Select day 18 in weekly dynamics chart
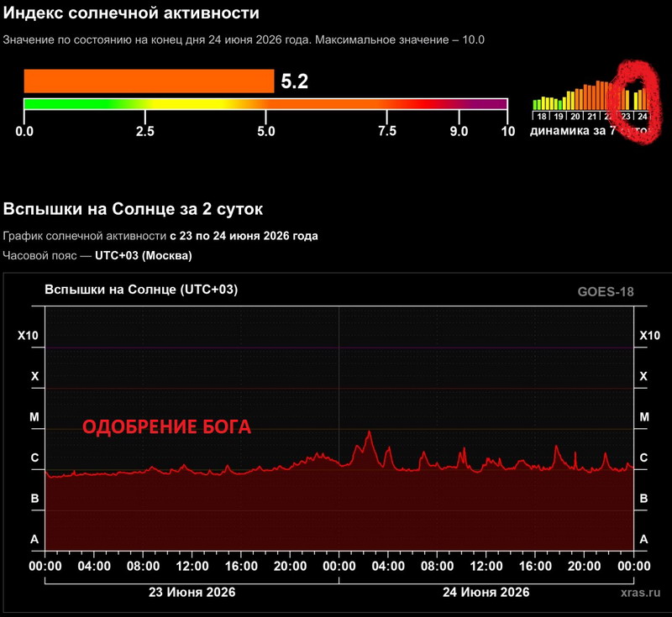672x617 pixels. pos(542,116)
